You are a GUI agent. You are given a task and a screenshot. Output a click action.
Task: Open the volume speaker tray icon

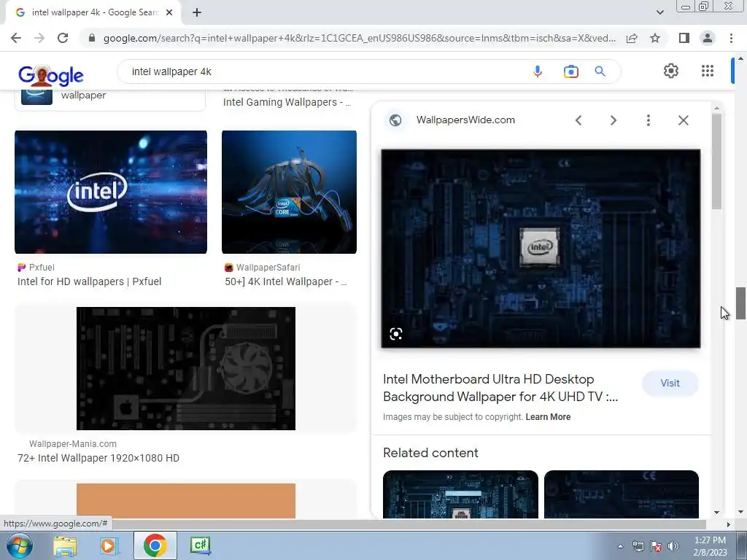click(x=673, y=547)
